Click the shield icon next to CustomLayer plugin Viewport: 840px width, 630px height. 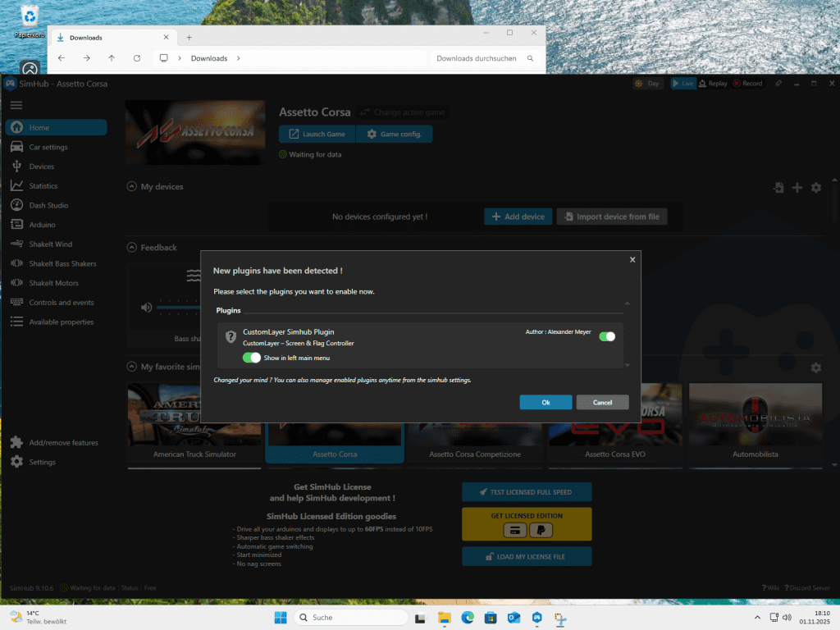tap(231, 336)
